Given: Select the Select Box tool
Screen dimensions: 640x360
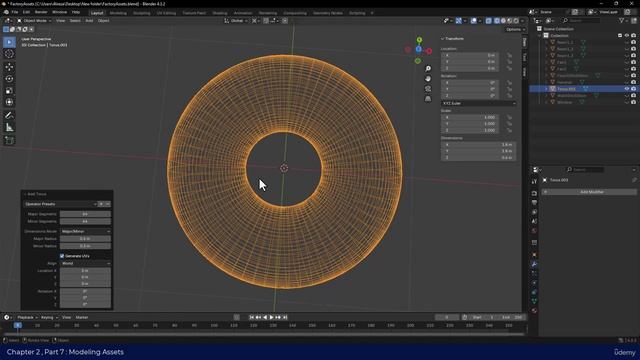Looking at the screenshot, I should (9, 42).
